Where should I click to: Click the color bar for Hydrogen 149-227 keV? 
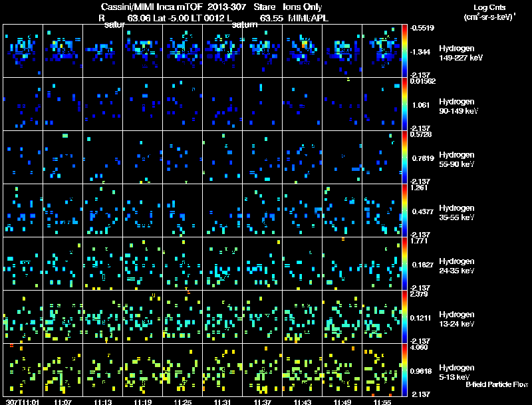pyautogui.click(x=404, y=51)
